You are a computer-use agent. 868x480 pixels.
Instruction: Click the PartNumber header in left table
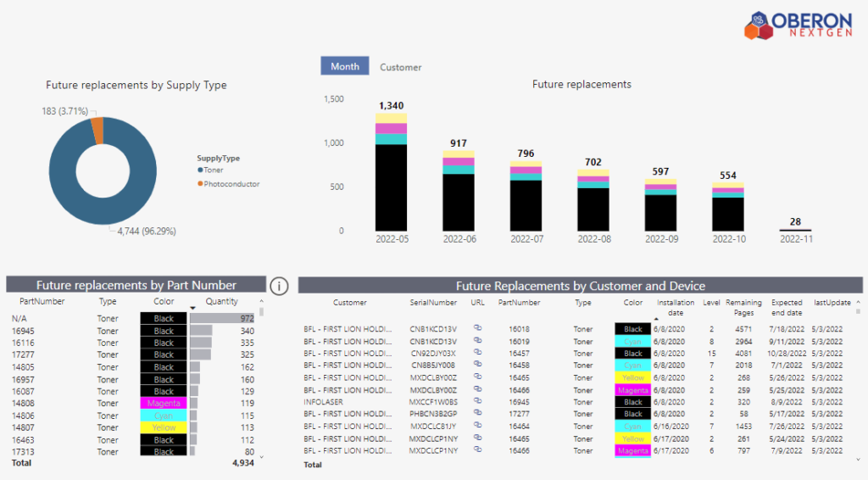click(42, 301)
